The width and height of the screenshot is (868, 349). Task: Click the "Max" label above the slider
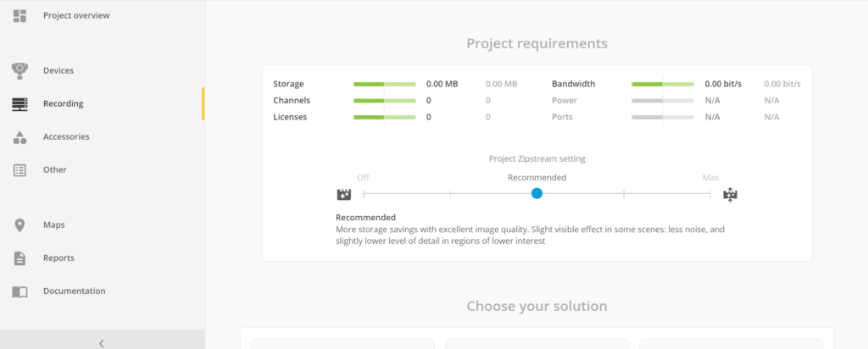point(711,178)
